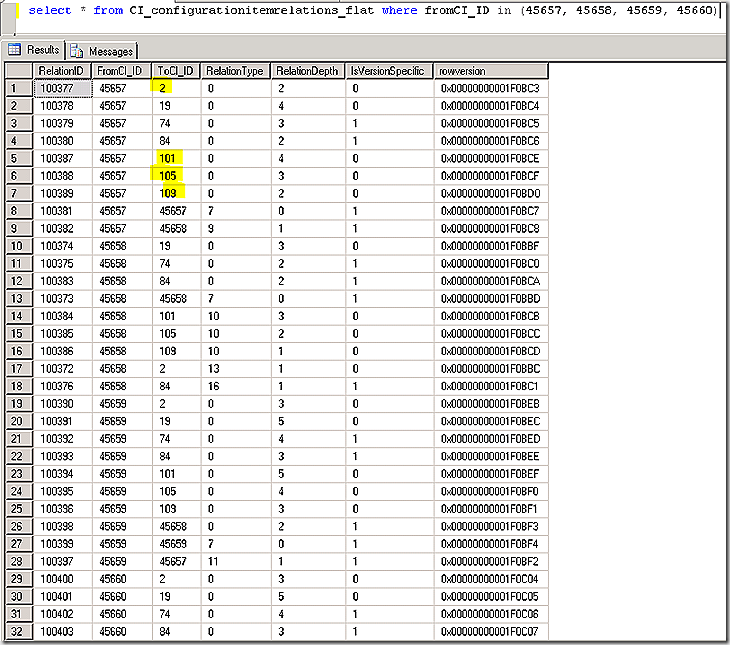The height and width of the screenshot is (645, 730).
Task: Select row header 32
Action: coord(19,631)
